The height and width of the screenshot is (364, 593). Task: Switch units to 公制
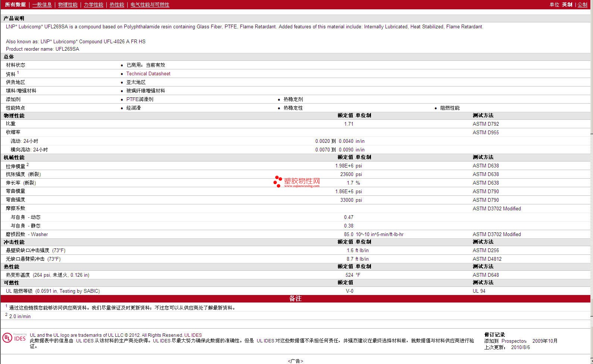(x=583, y=4)
